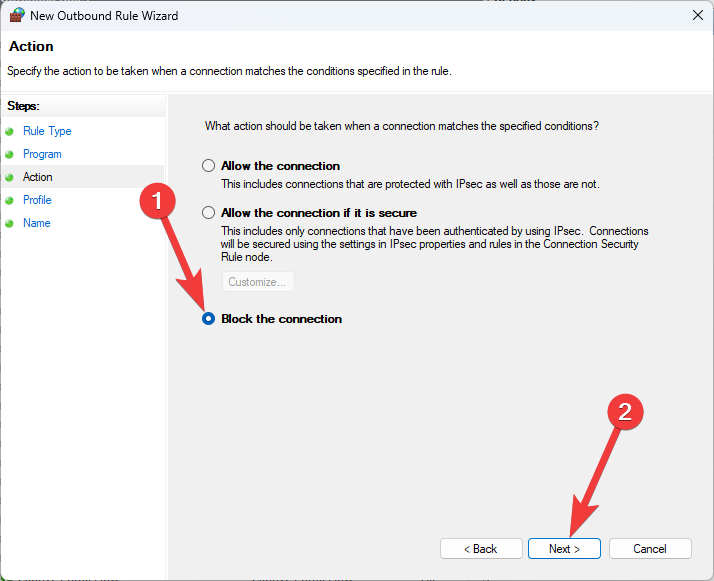The image size is (714, 581).
Task: Open the Program step in sidebar
Action: tap(42, 154)
